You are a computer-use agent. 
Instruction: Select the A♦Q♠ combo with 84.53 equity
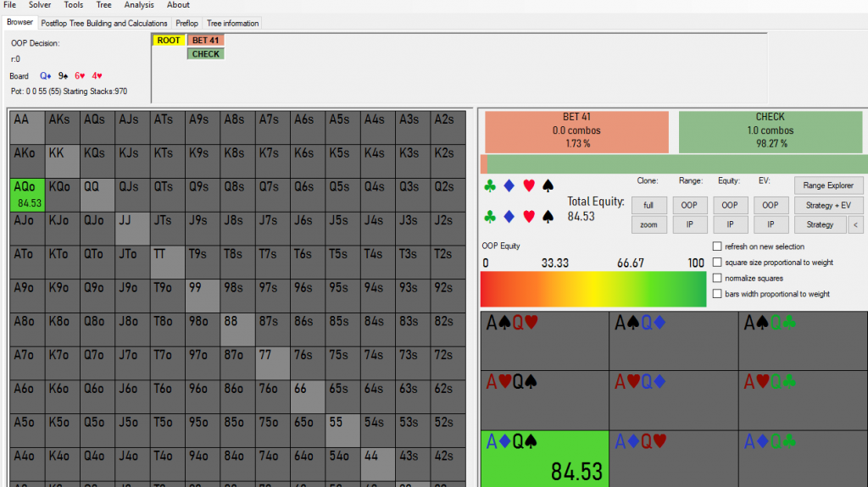(545, 459)
